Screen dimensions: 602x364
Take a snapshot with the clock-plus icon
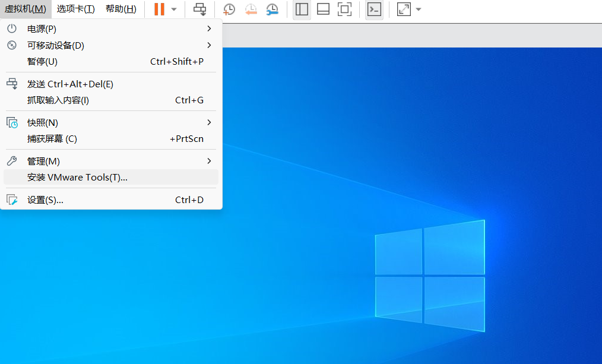click(x=229, y=10)
